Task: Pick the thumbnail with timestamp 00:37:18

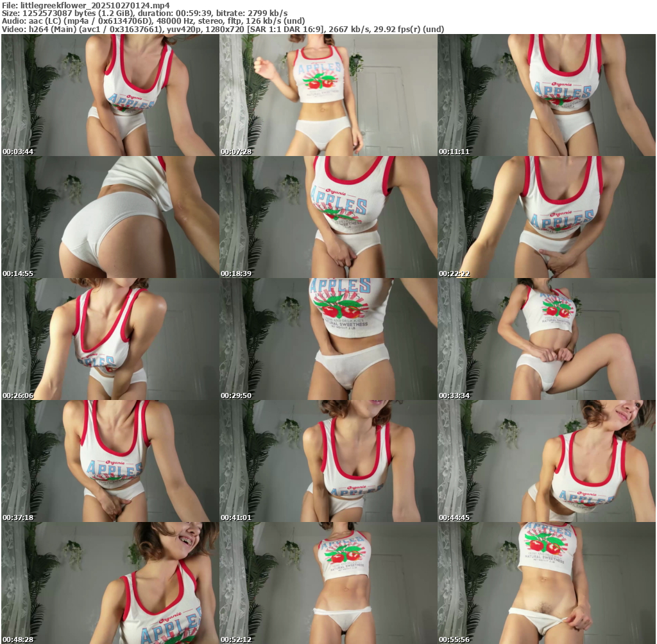Action: [110, 461]
